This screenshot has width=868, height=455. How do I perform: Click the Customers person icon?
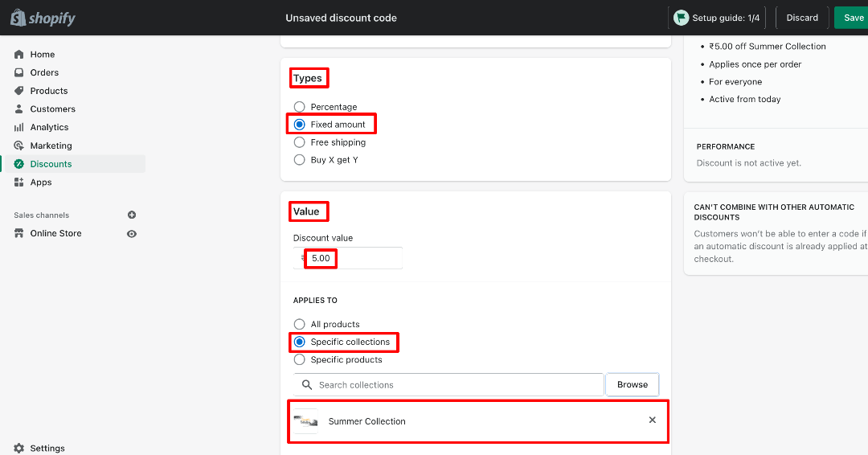[18, 109]
